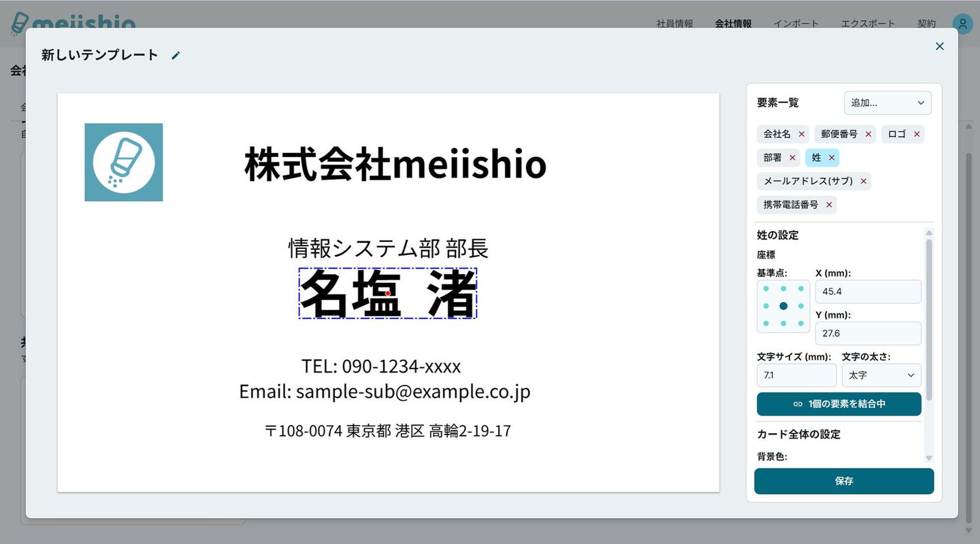Click the settings panel scrollbar thumb

[929, 320]
